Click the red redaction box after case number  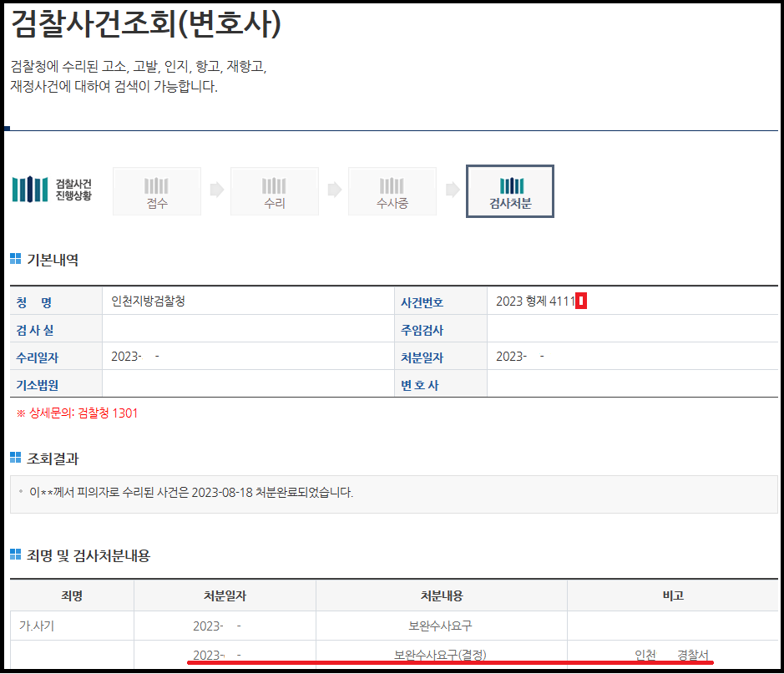point(581,302)
